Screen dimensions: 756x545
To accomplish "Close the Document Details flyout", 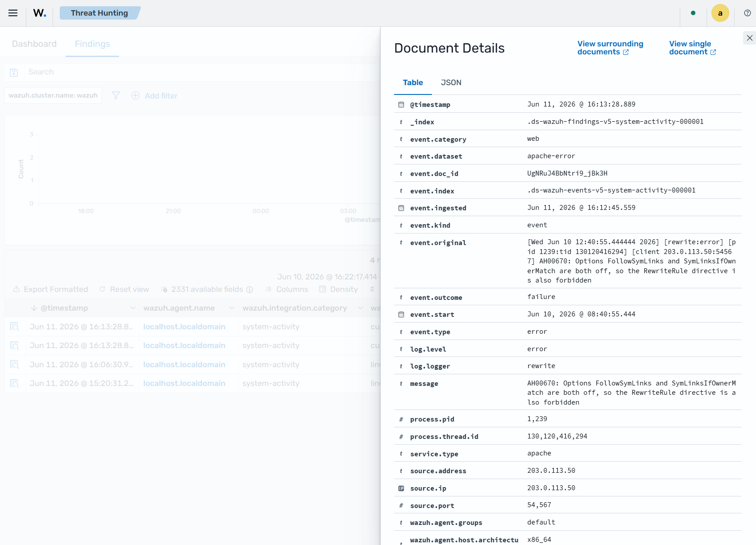I will click(x=750, y=38).
